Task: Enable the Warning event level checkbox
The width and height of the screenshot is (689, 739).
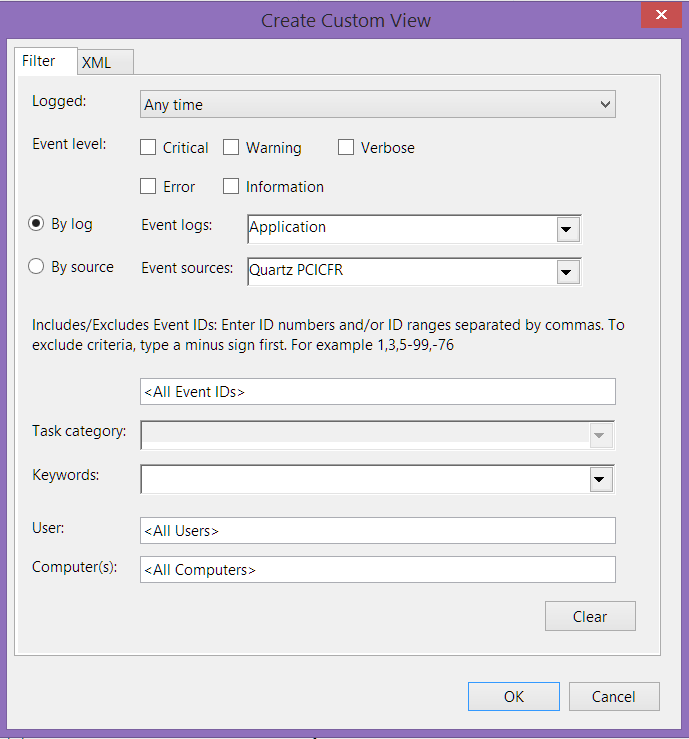Action: tap(231, 148)
